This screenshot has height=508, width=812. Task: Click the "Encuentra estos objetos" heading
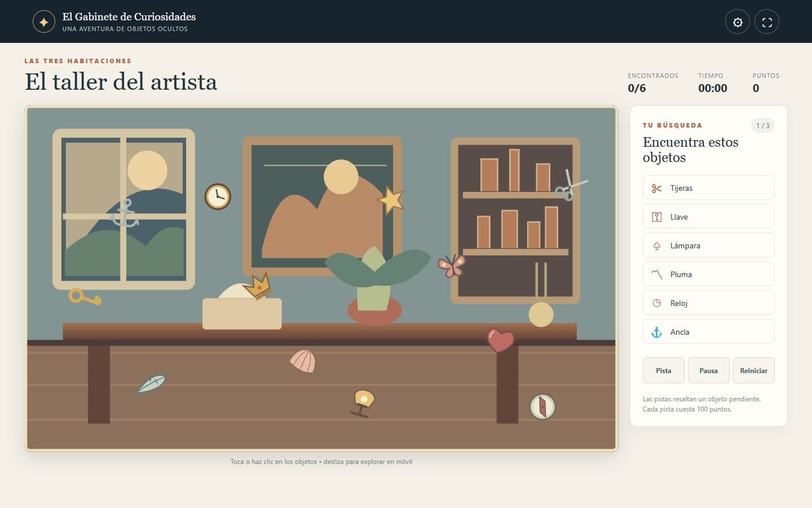691,150
